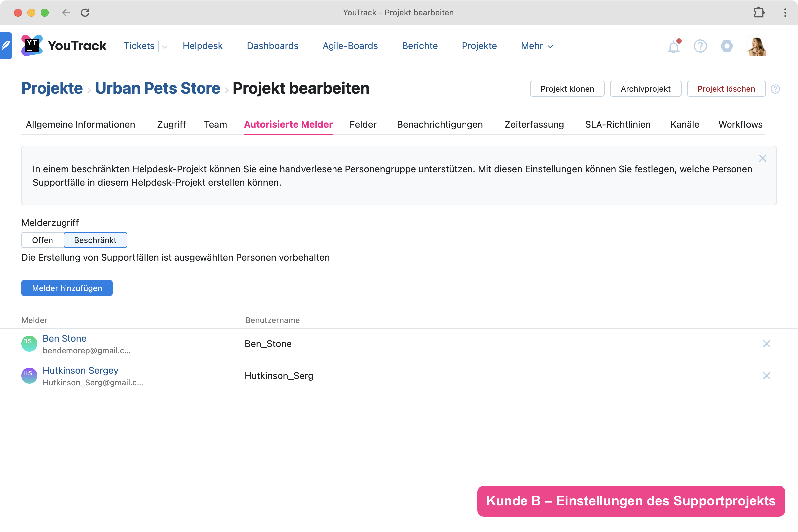Click the YouTrack logo
Image resolution: width=798 pixels, height=532 pixels.
(64, 46)
